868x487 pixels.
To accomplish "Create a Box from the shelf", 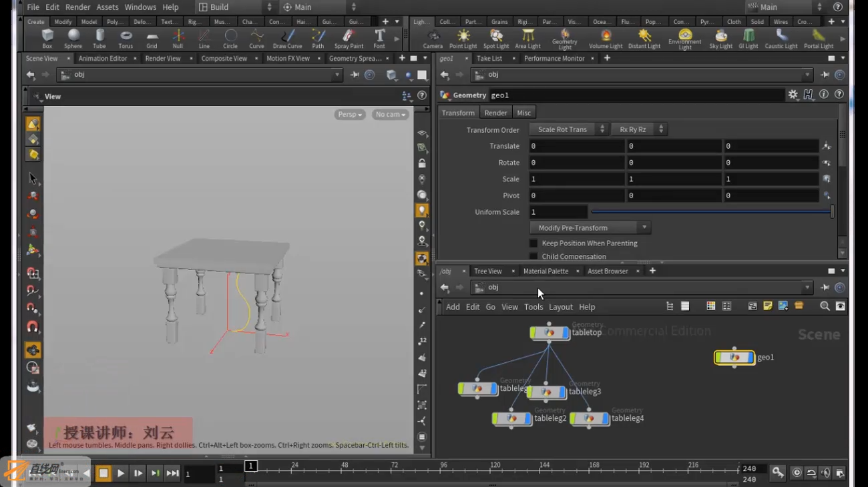I will coord(47,39).
